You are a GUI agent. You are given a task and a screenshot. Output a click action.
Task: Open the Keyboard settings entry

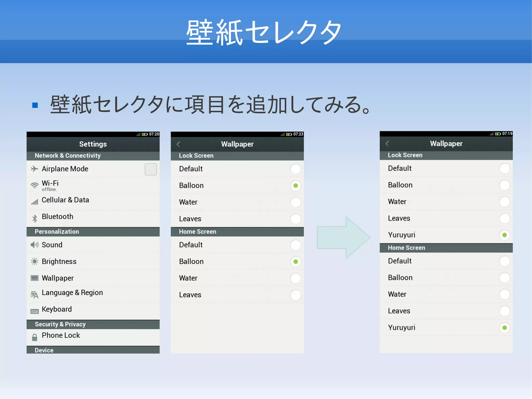point(93,311)
